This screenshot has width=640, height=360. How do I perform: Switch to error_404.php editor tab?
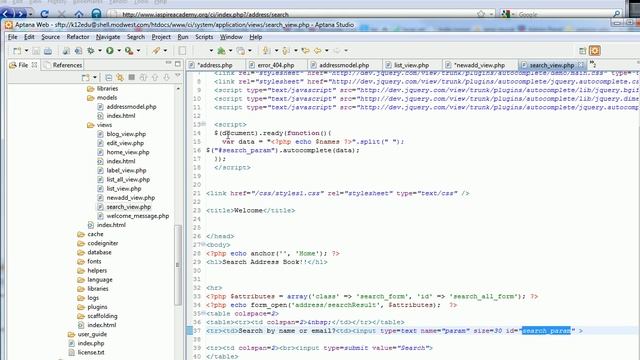coord(275,65)
